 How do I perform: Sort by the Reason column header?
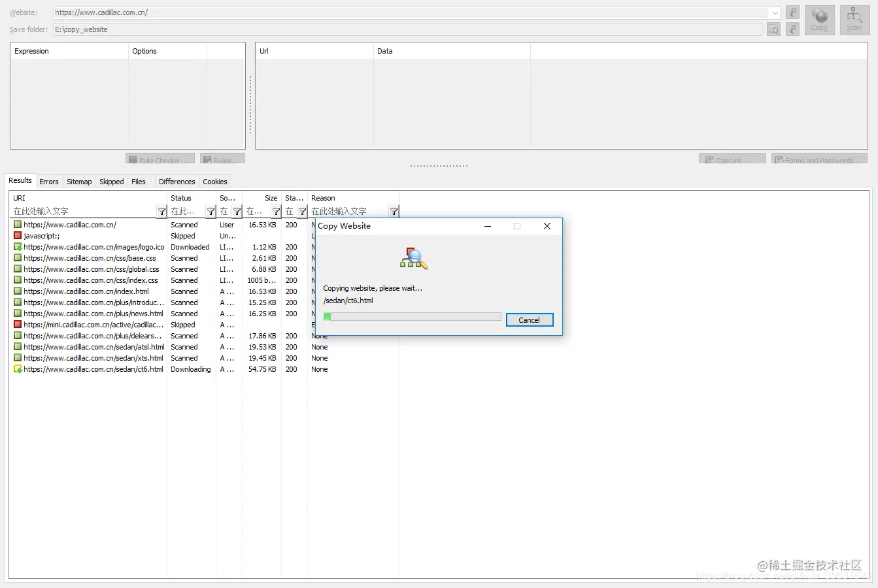click(x=354, y=198)
